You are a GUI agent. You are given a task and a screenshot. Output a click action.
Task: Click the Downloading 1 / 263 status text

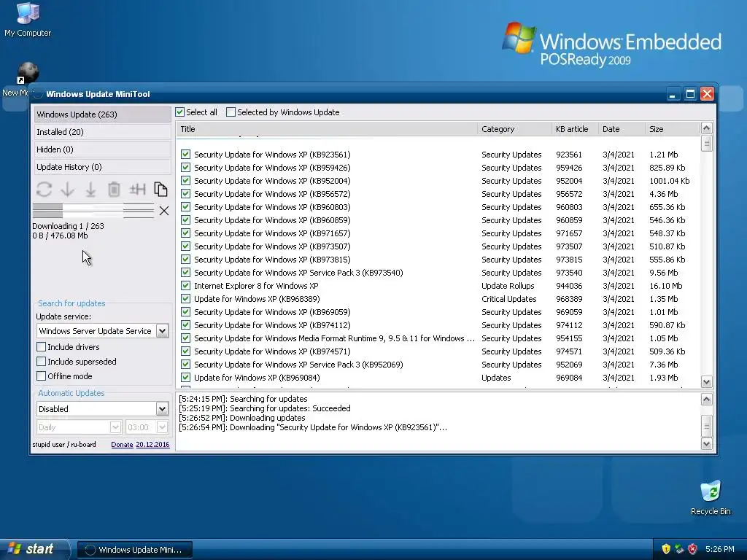tap(68, 226)
